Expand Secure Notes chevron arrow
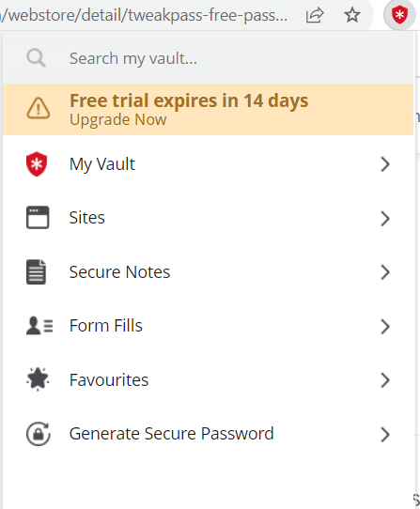420x509 pixels. coord(385,272)
